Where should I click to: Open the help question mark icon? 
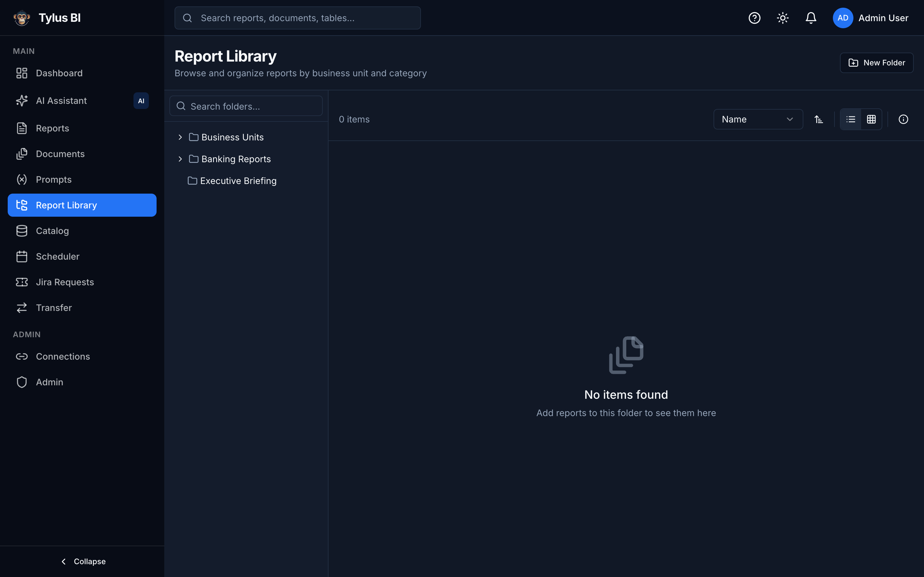point(754,18)
